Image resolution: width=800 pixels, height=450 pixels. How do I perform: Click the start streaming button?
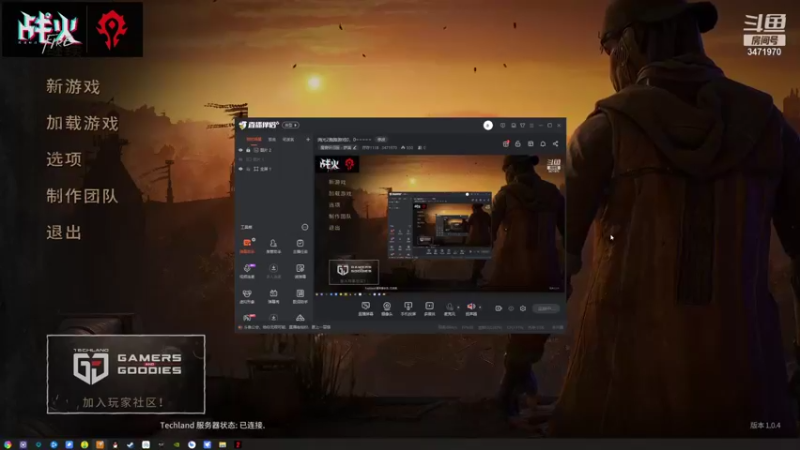[545, 308]
